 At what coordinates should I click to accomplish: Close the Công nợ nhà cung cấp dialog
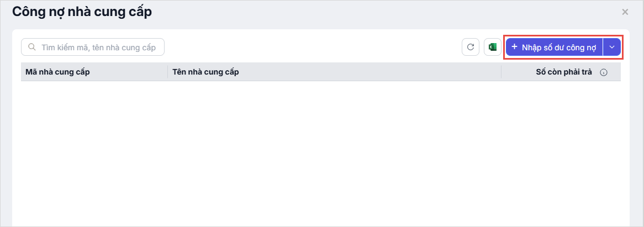pos(625,12)
